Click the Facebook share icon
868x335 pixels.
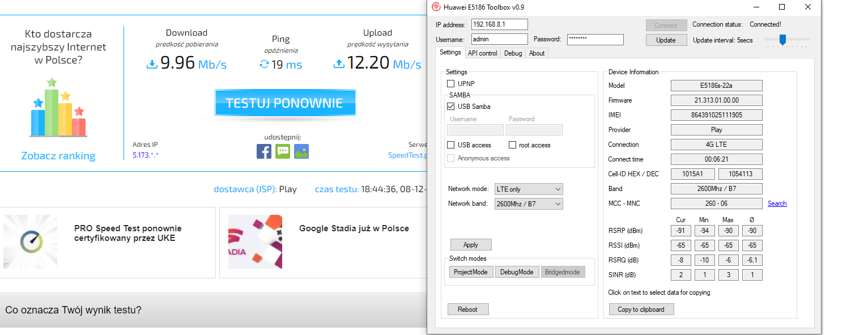pyautogui.click(x=264, y=151)
